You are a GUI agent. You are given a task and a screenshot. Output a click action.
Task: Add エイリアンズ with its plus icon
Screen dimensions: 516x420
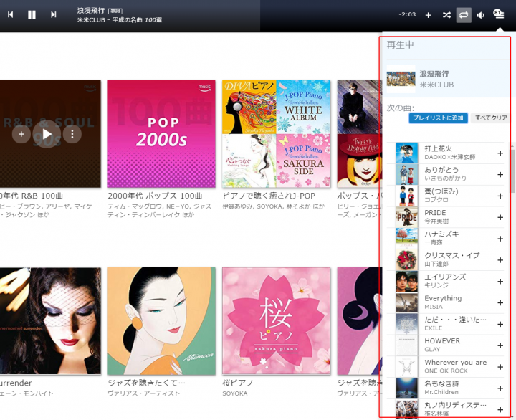click(x=500, y=282)
